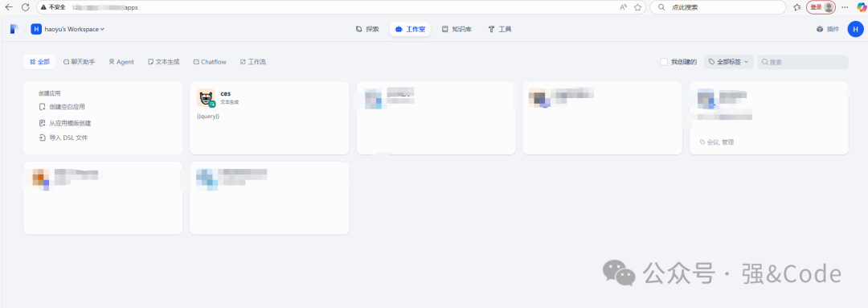The height and width of the screenshot is (308, 868).
Task: Click the blue H workspace icon
Action: (x=36, y=29)
